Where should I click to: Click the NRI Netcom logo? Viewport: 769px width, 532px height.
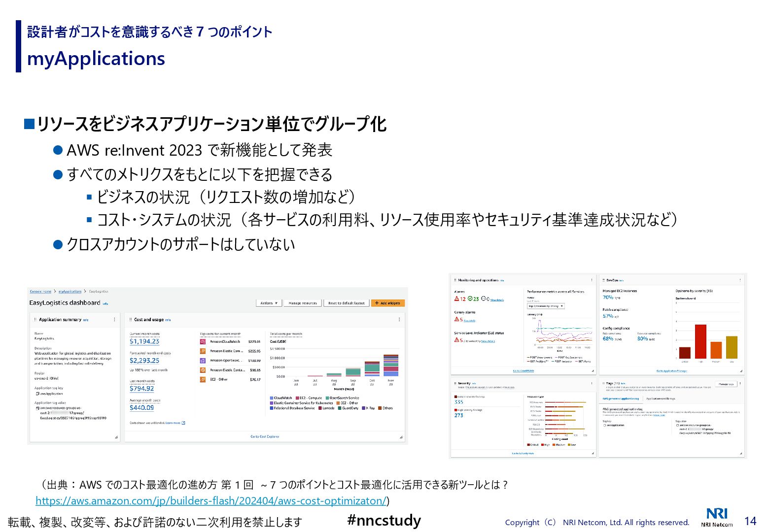(717, 517)
